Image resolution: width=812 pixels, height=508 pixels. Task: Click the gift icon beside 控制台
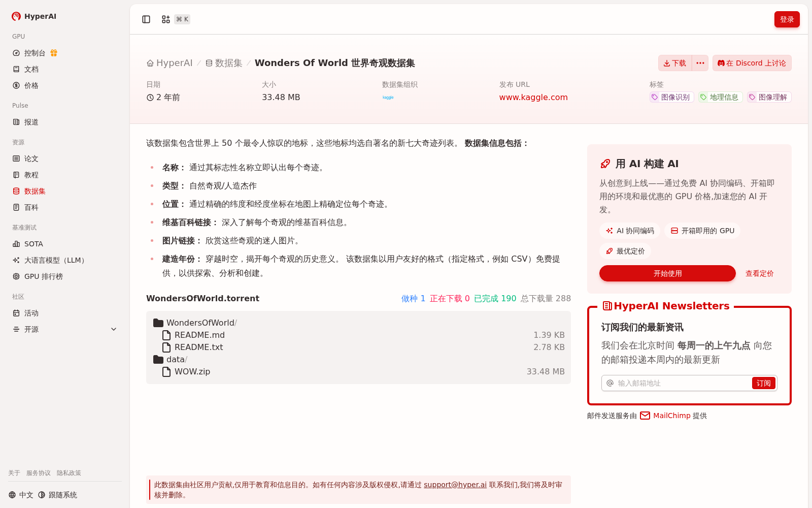pyautogui.click(x=54, y=53)
